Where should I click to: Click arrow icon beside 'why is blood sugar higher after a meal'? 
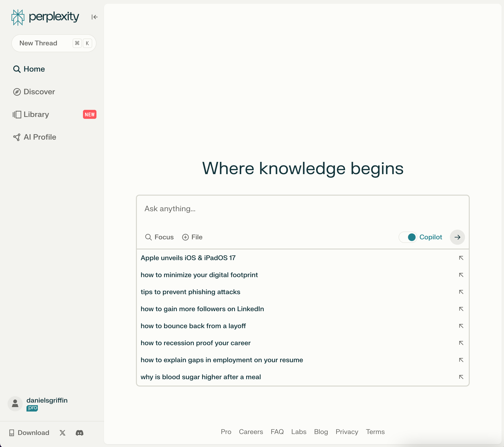tap(461, 377)
